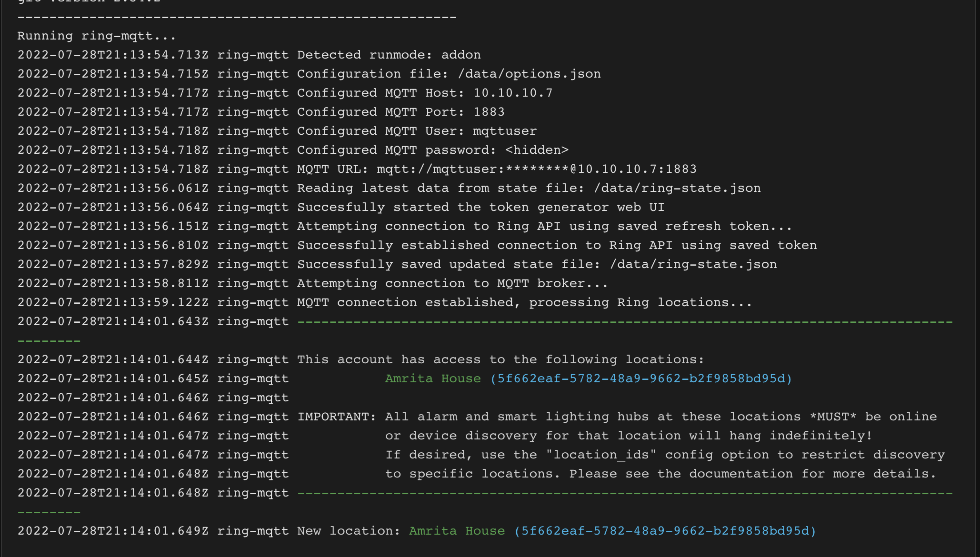Screen dimensions: 980x557
Task: Click the IMPORTANT alarm hubs warning text
Action: [x=617, y=416]
